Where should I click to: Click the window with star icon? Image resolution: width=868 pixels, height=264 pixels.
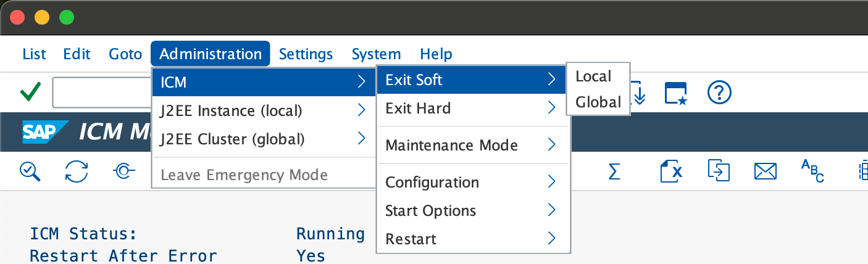point(675,93)
